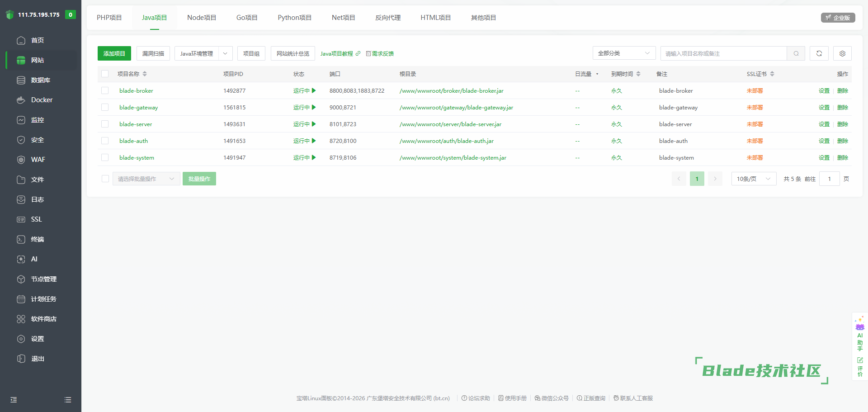This screenshot has width=868, height=412.
Task: Switch to the Python项目 tab
Action: (x=294, y=18)
